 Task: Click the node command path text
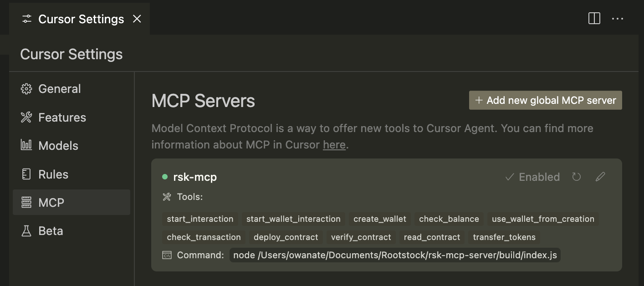[395, 255]
